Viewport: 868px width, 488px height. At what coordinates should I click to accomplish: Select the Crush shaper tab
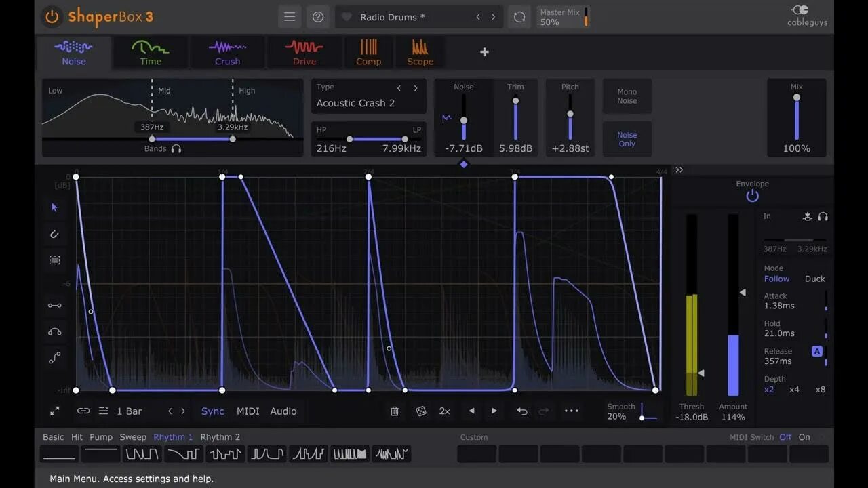pyautogui.click(x=227, y=52)
